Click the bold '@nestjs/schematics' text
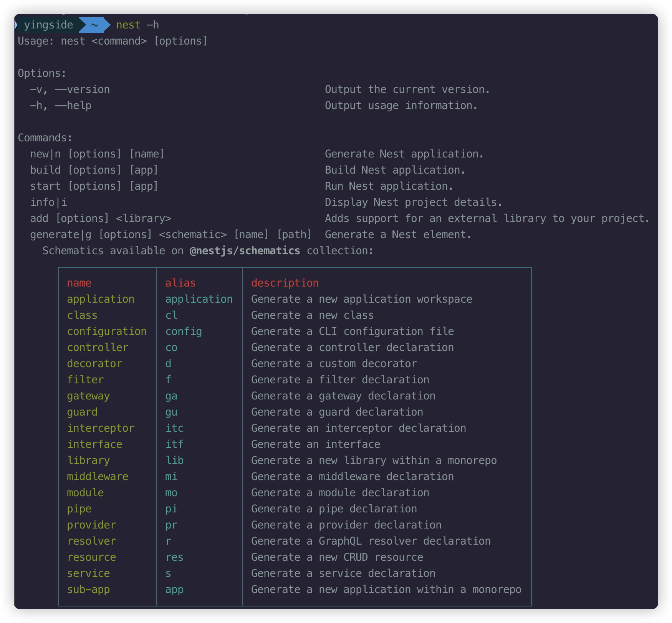Viewport: 672px width, 623px height. point(245,251)
